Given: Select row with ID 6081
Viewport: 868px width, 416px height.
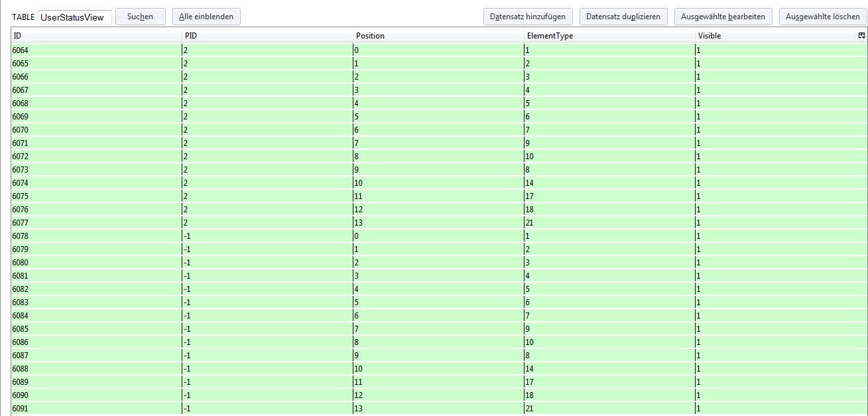Looking at the screenshot, I should click(438, 276).
